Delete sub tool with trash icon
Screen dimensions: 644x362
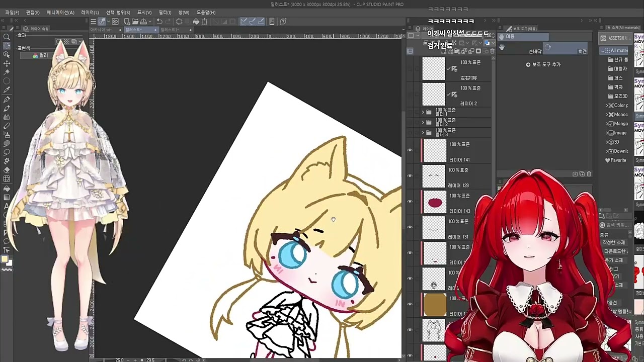point(589,174)
